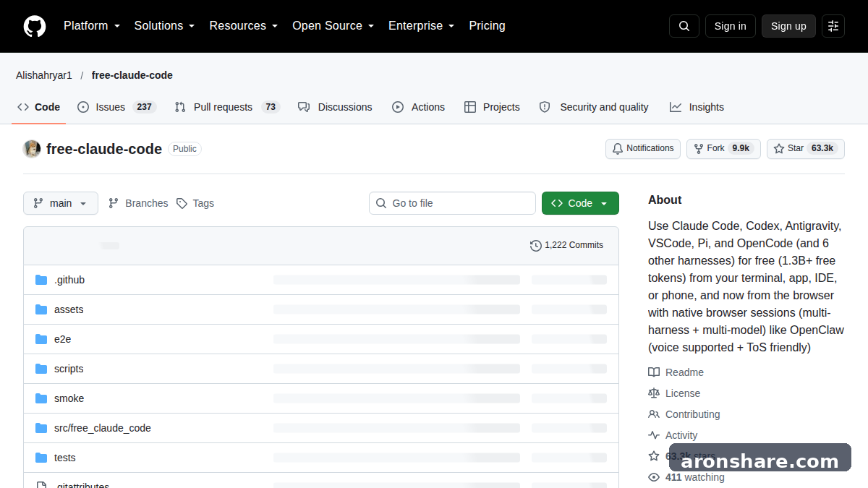Open the Alishahryar1 owner link
This screenshot has height=488, width=868.
pyautogui.click(x=44, y=75)
